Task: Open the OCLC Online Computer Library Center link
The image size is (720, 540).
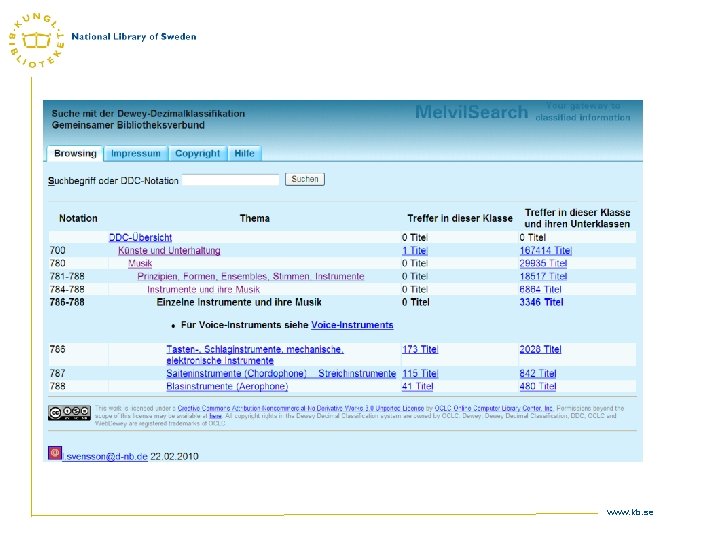Action: pyautogui.click(x=494, y=408)
